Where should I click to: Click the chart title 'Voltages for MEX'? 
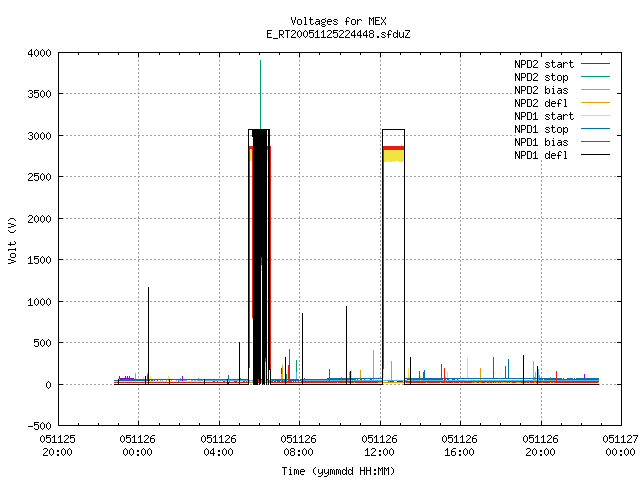338,21
